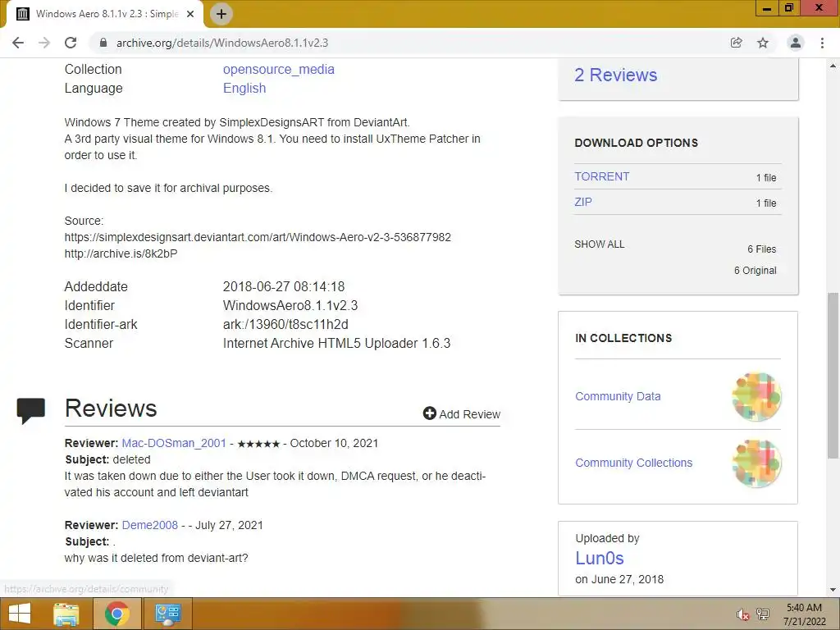Open File Explorer from taskbar
The image size is (840, 630).
[x=66, y=614]
